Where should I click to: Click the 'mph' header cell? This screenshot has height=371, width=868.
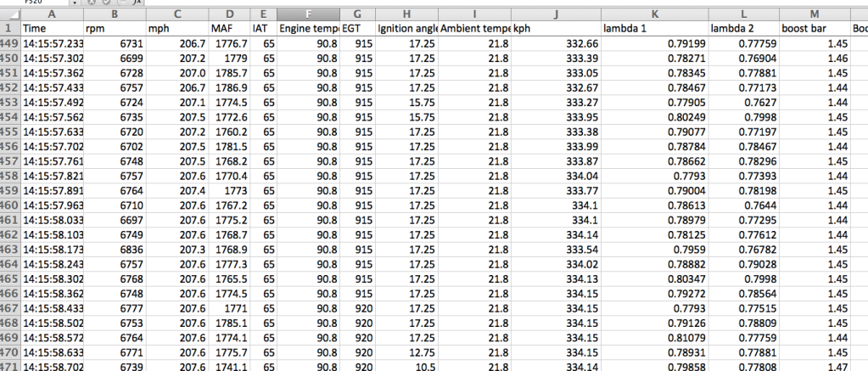point(177,28)
